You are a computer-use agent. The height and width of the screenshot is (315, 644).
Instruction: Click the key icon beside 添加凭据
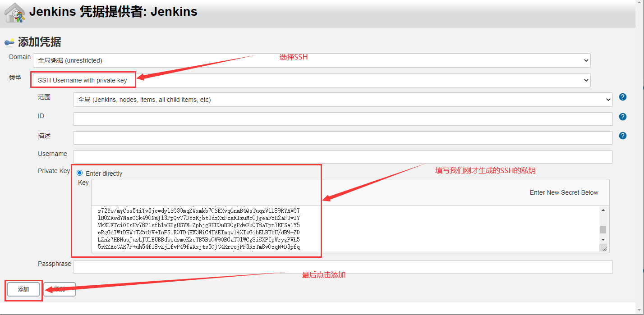click(9, 42)
